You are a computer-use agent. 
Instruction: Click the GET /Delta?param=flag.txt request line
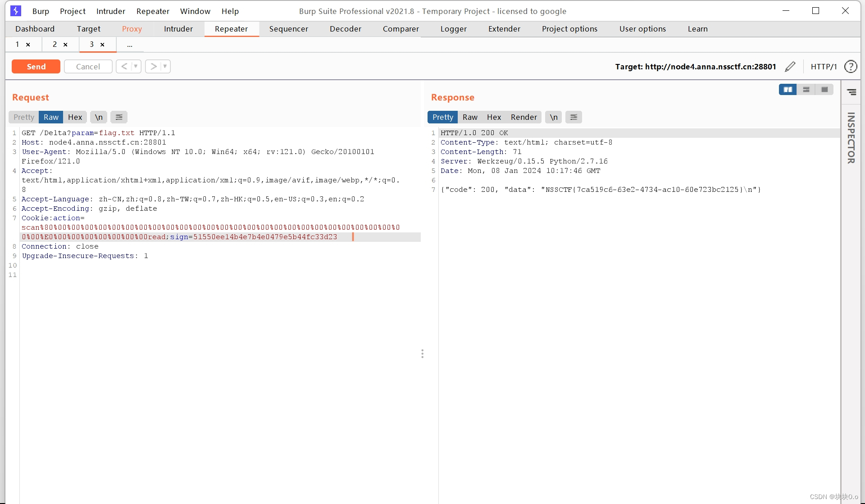98,133
